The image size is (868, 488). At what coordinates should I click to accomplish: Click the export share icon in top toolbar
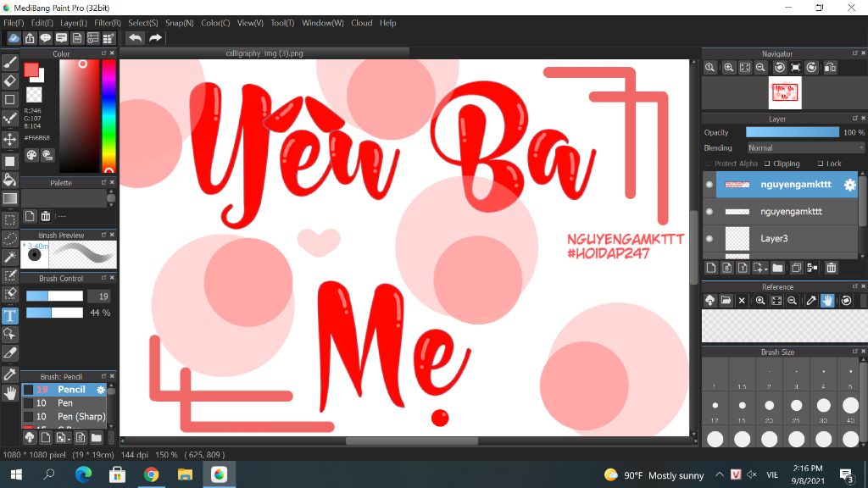(30, 37)
